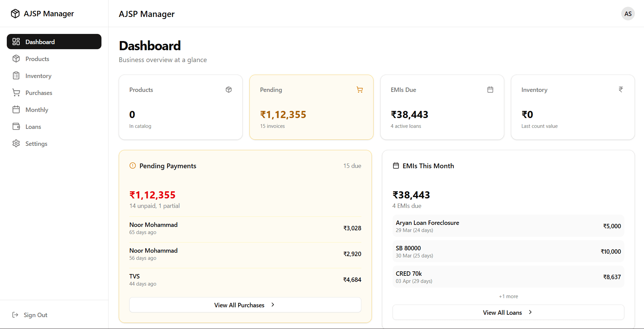Open Settings from the sidebar
Screen dimensions: 644x329
pos(36,144)
